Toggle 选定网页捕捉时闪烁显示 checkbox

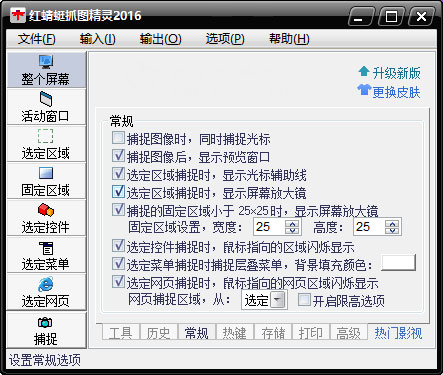pos(118,282)
